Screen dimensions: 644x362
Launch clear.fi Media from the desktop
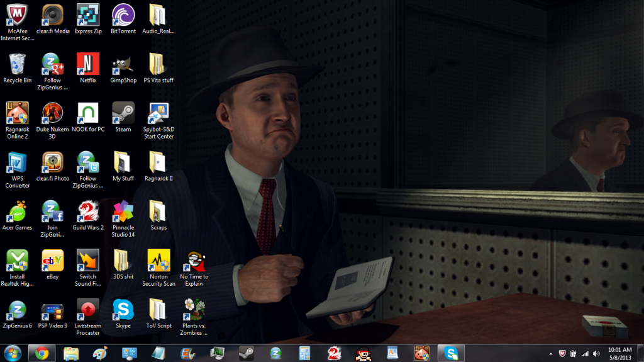click(x=53, y=20)
